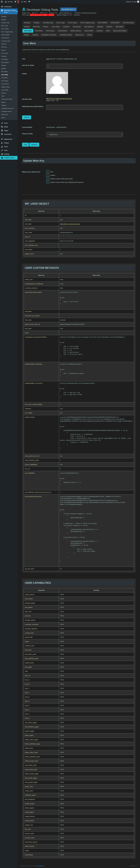Switch to the Post Meta tab
This screenshot has width=140, height=868.
point(39,31)
